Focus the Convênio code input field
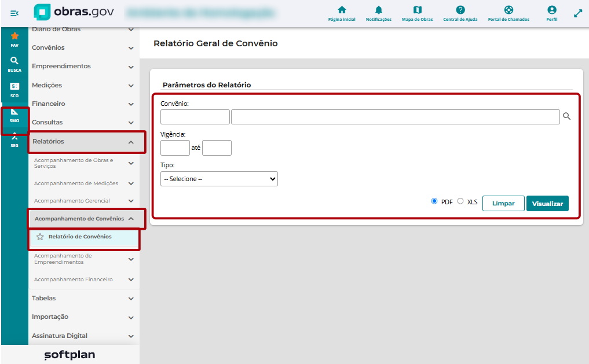This screenshot has height=364, width=589. point(195,117)
